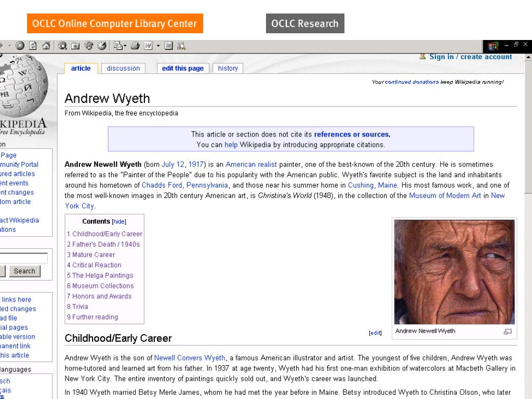Viewport: 532px width, 399px height.
Task: Click the user icon beside Sign in
Action: pos(422,56)
